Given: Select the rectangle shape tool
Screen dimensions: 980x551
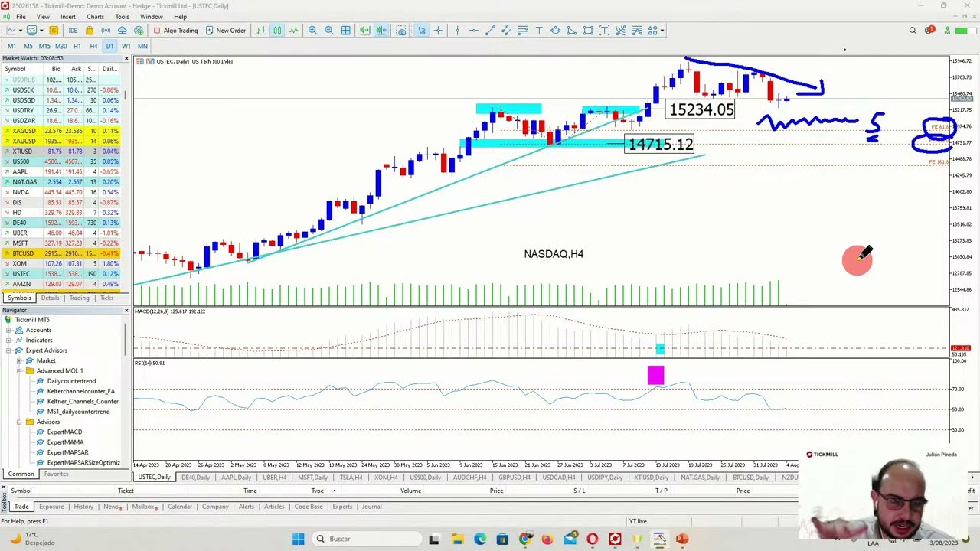Looking at the screenshot, I should click(588, 31).
